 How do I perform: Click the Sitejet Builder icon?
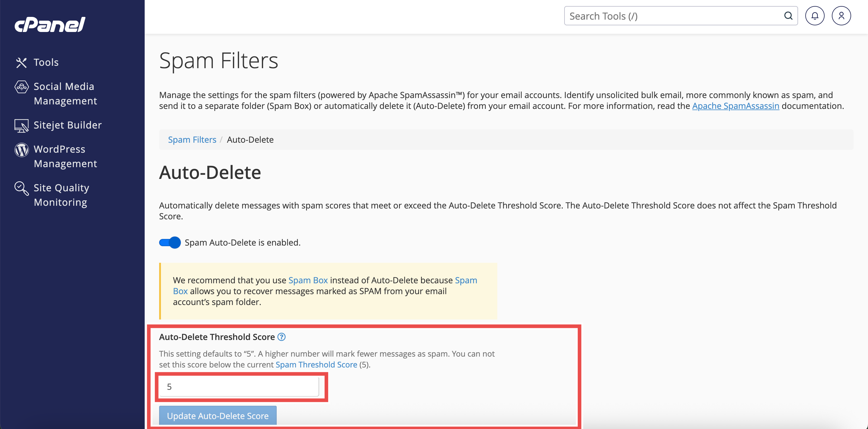pos(21,126)
